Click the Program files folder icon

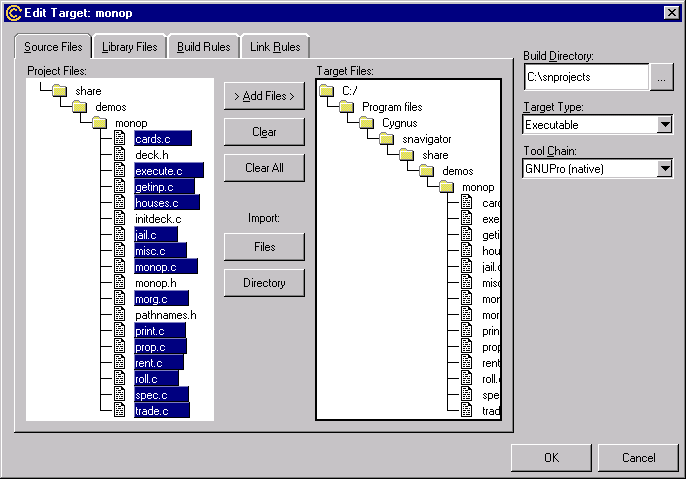[x=346, y=107]
